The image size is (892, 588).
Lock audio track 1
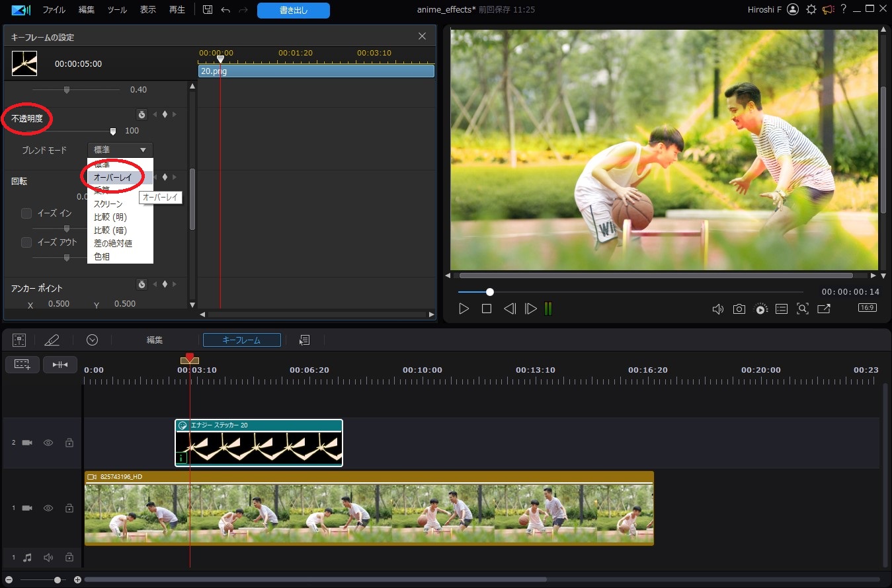(x=69, y=558)
